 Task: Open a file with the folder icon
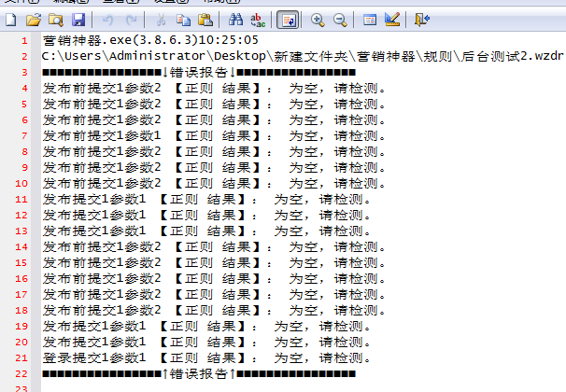pos(34,20)
